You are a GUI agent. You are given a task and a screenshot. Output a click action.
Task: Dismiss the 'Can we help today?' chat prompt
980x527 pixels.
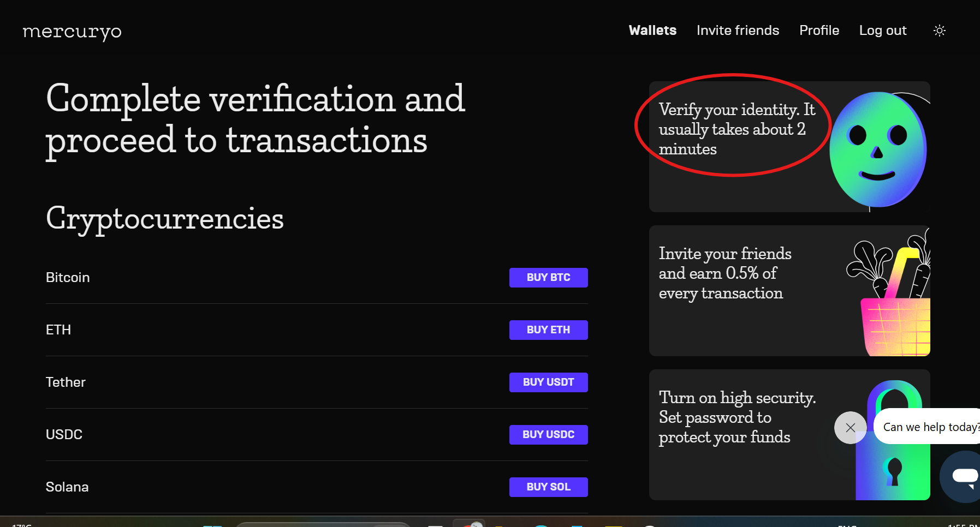850,427
